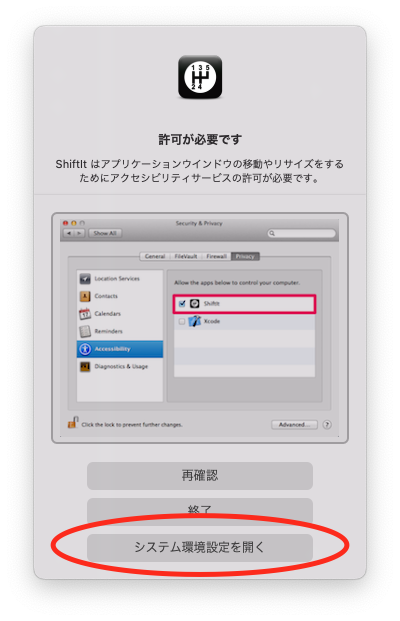Click the ShiftIt gear-shift app icon
Screen dimensions: 400x621
(200, 77)
